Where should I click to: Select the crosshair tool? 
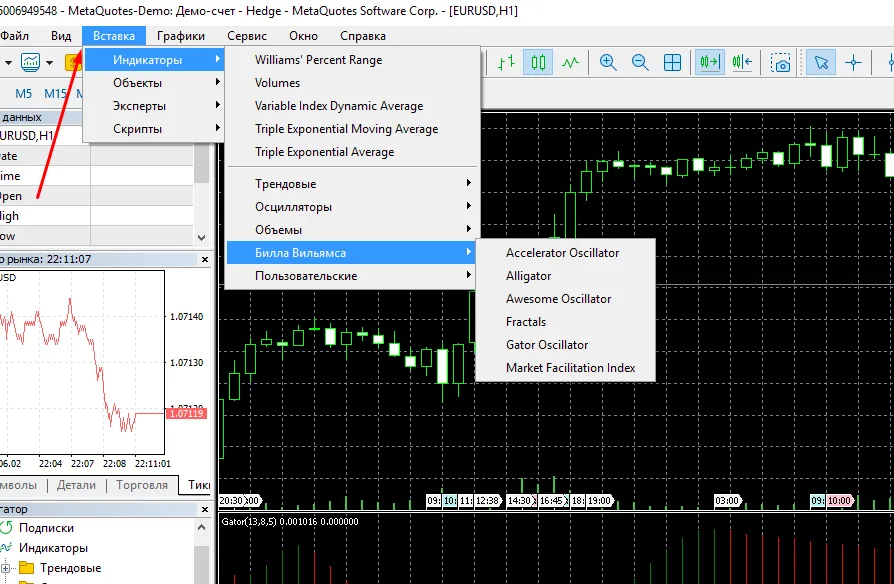pos(853,62)
